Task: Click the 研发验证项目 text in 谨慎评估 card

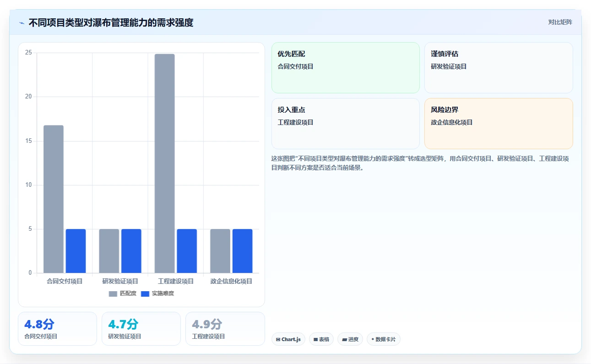Action: tap(449, 66)
